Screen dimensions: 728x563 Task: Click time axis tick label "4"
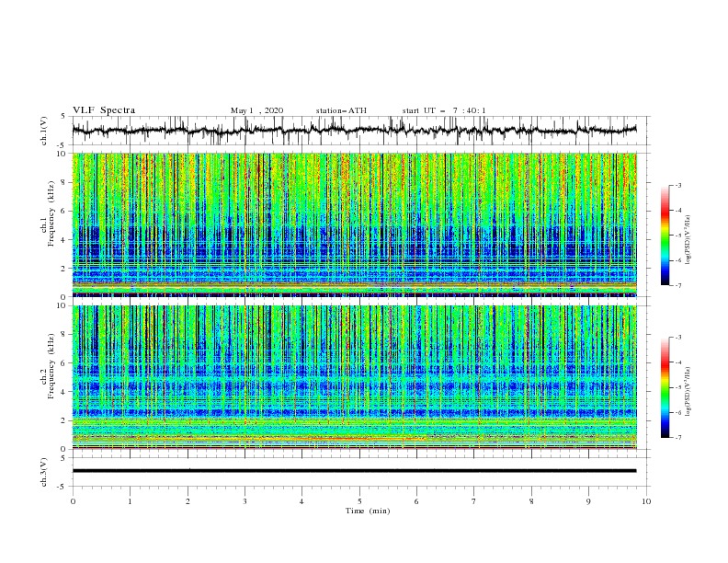[x=301, y=501]
